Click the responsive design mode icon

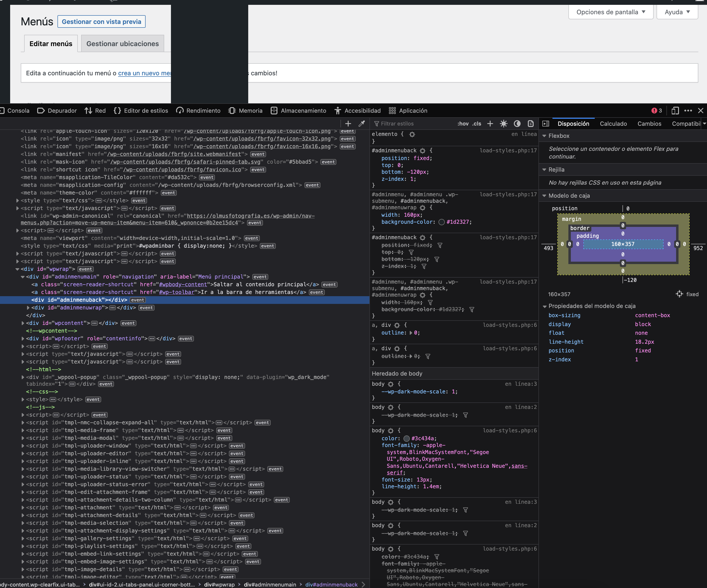(x=675, y=111)
